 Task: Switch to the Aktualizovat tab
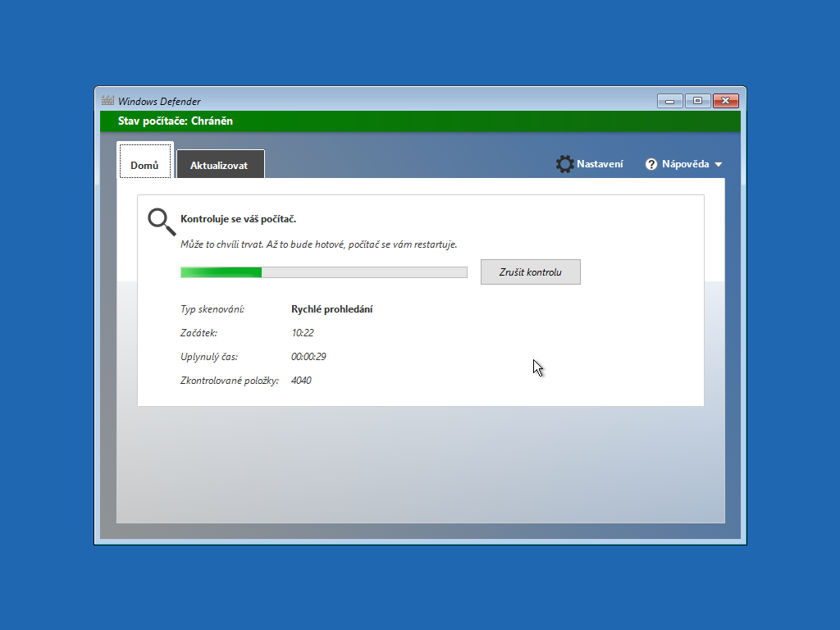click(x=220, y=164)
